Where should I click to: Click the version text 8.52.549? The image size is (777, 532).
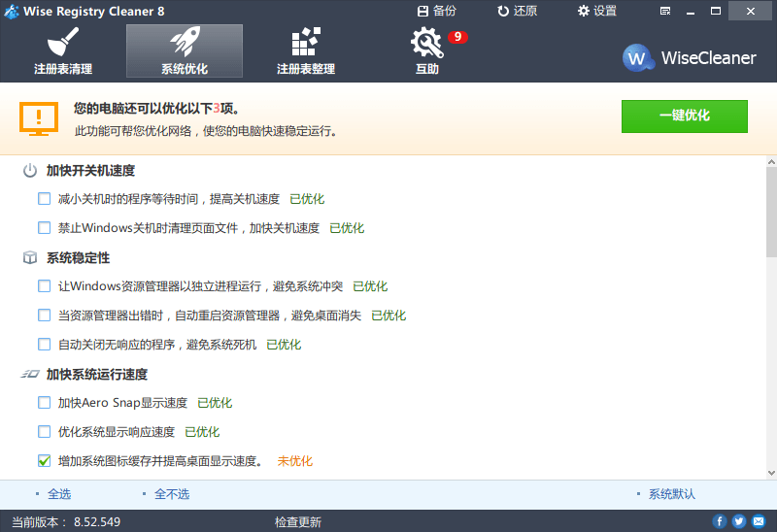point(97,522)
